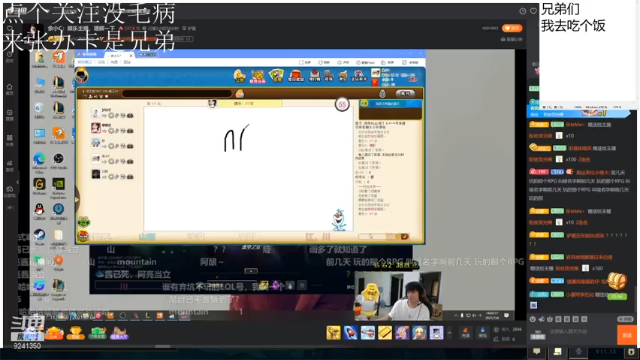This screenshot has width=640, height=360.
Task: Click the white drawing canvas
Action: 249,169
